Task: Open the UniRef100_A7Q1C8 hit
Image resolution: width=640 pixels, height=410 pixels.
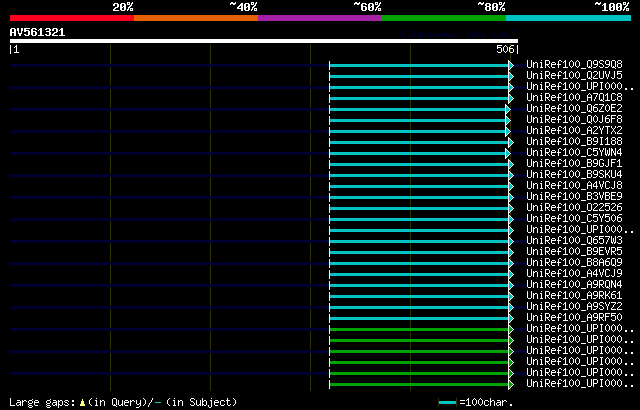Action: [x=574, y=97]
